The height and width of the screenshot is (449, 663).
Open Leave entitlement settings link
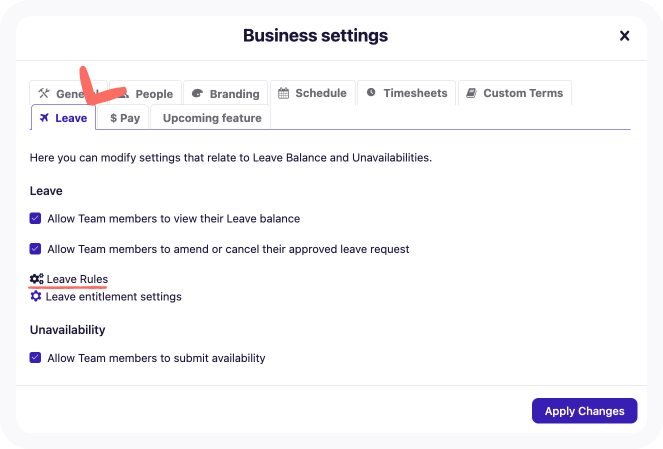coord(113,296)
